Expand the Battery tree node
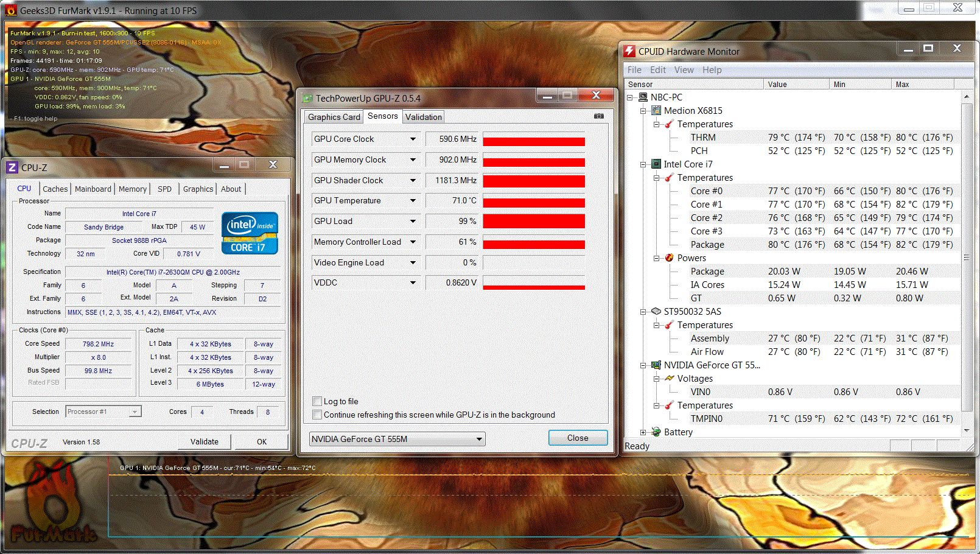The image size is (980, 554). [x=643, y=432]
